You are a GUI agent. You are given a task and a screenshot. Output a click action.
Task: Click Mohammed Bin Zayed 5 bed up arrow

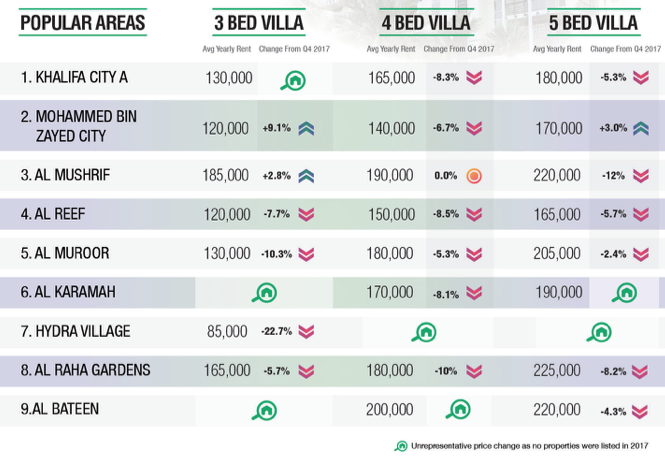[x=640, y=128]
